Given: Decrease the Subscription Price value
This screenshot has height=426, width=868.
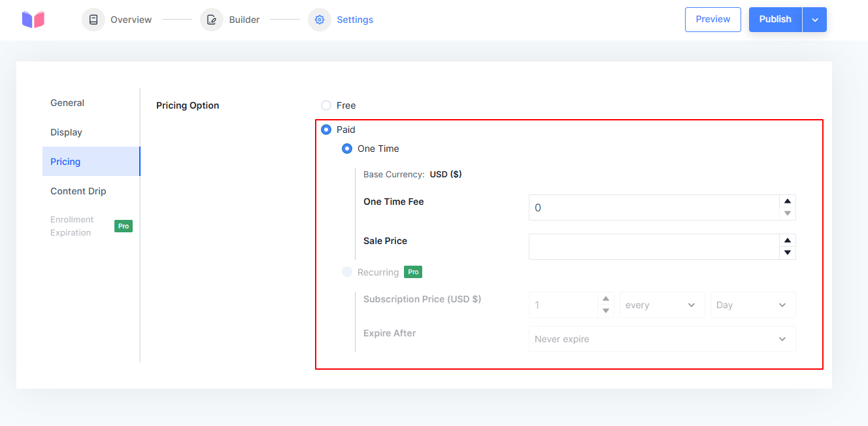Looking at the screenshot, I should tap(606, 311).
